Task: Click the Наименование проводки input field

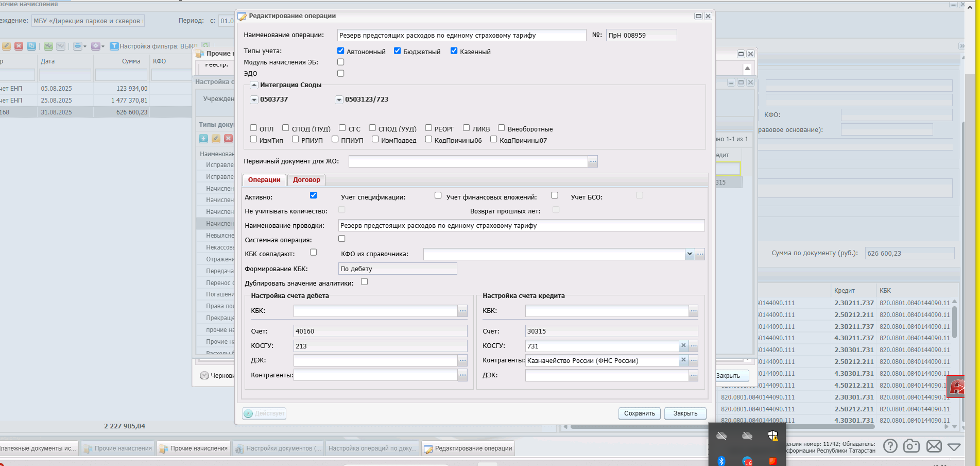Action: (x=521, y=225)
